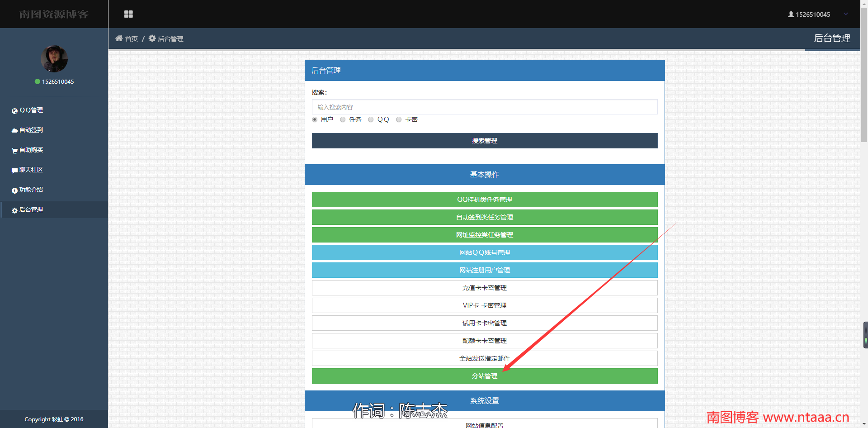Click the 输入搜索内容 search field
Screen dimensions: 868x428
click(484, 107)
